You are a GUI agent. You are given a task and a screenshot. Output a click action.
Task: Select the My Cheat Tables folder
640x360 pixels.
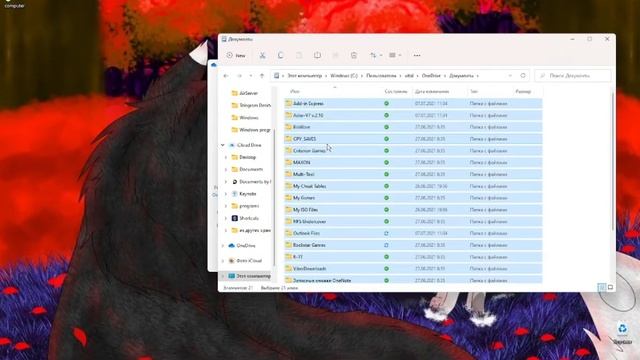(x=413, y=186)
